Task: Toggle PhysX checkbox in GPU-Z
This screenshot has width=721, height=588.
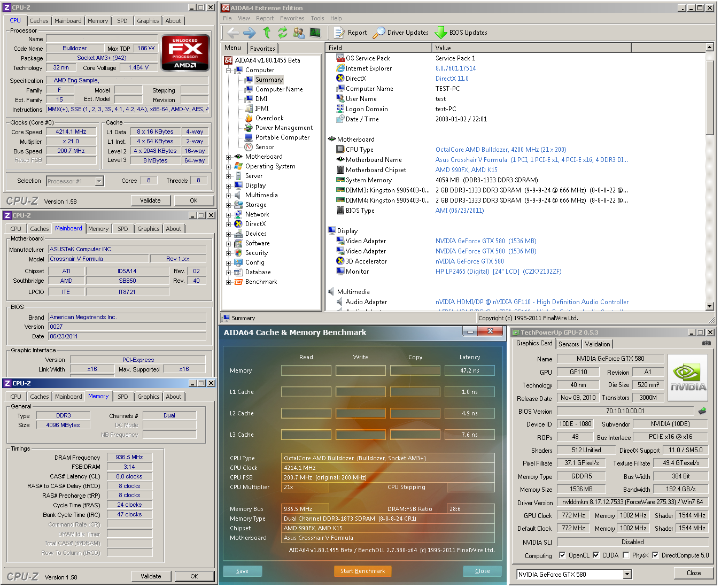Action: [626, 555]
